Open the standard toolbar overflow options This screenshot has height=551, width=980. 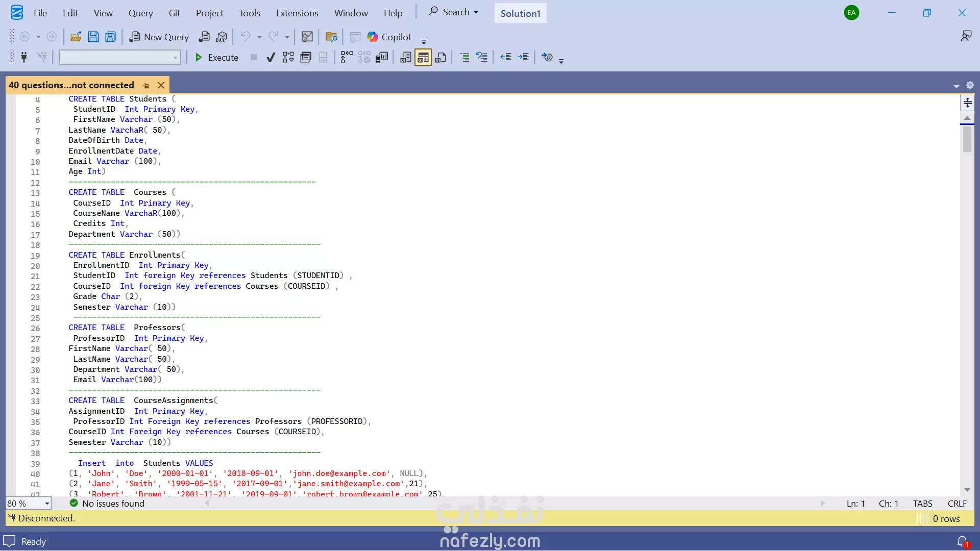coord(424,41)
